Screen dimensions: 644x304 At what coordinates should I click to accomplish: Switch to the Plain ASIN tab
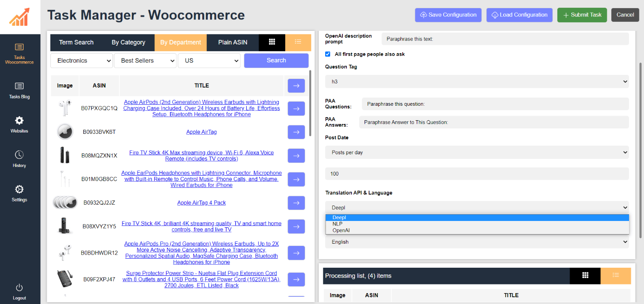click(x=233, y=42)
